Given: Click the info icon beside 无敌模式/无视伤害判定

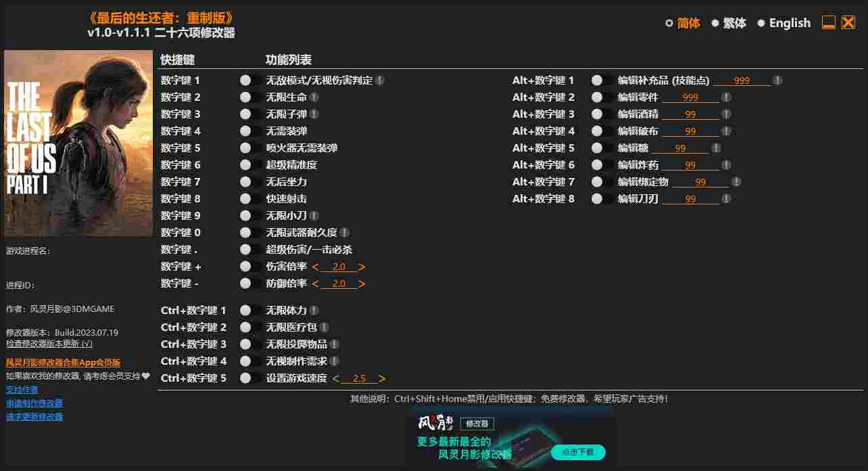Looking at the screenshot, I should 381,81.
